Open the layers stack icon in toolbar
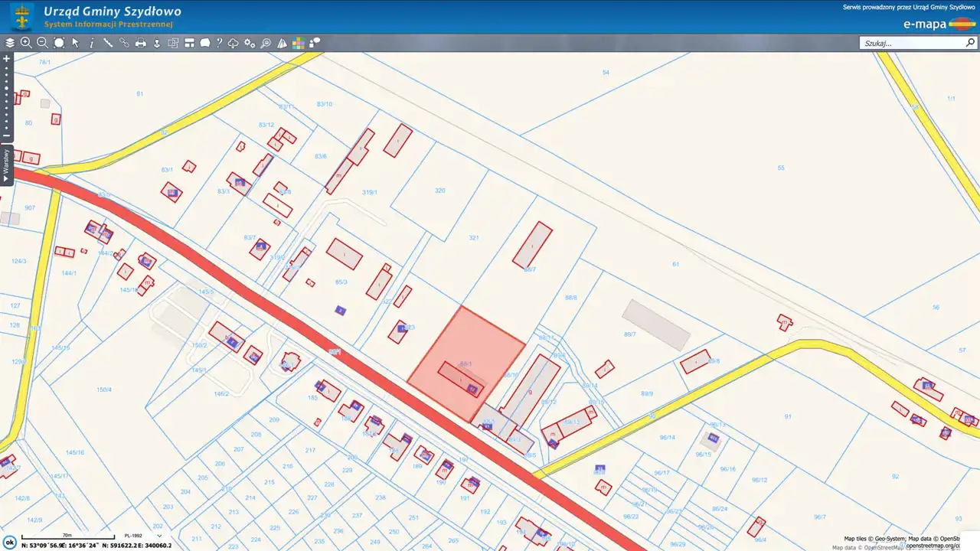This screenshot has width=980, height=551. pos(10,43)
